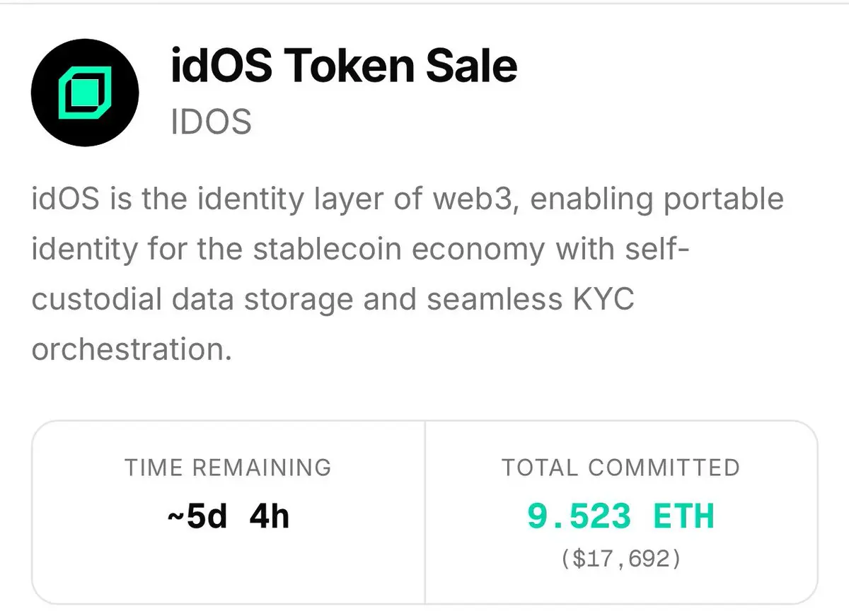Click the TOTAL COMMITTED label

click(x=621, y=467)
